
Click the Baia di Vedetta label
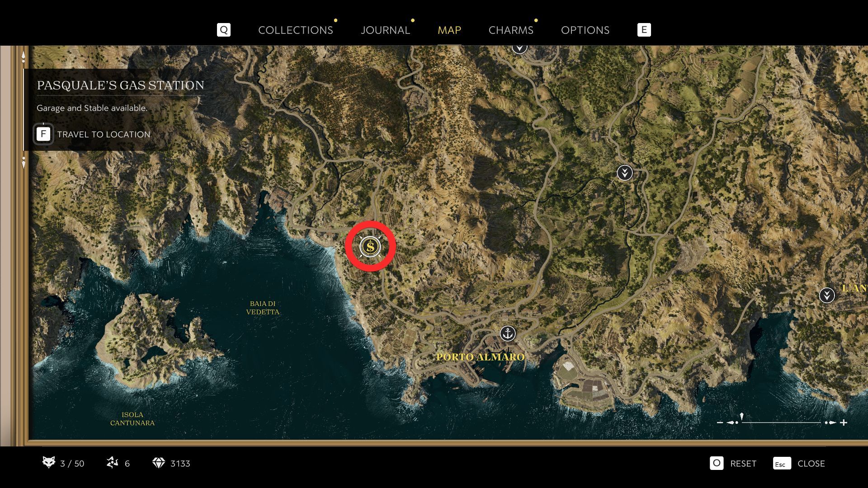click(263, 308)
